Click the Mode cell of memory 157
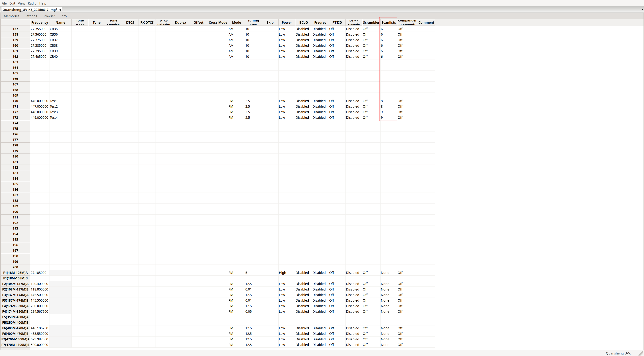The height and width of the screenshot is (356, 644). [x=236, y=29]
